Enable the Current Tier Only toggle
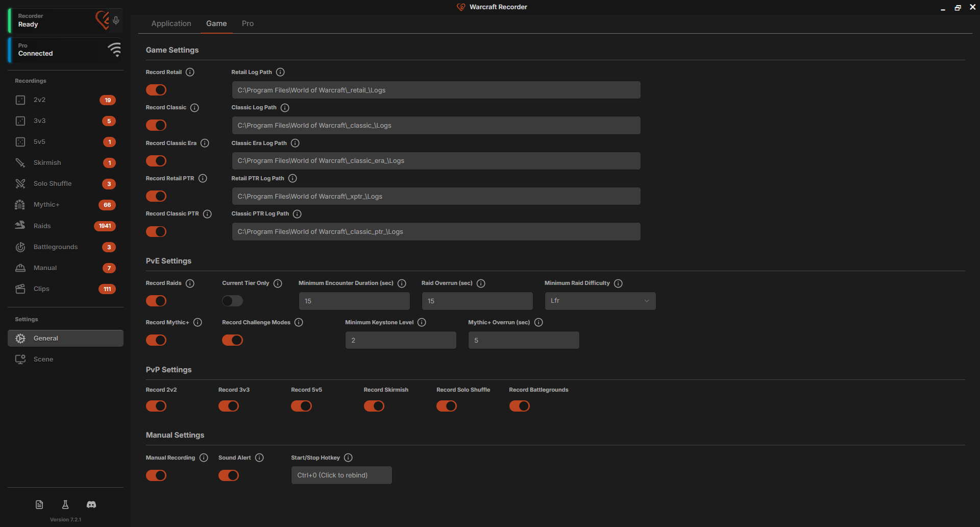Viewport: 980px width, 527px height. pos(232,301)
